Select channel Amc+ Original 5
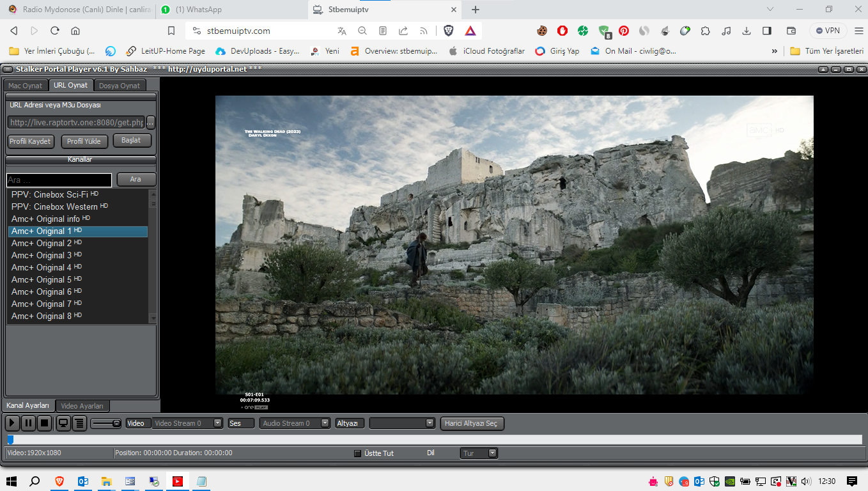The image size is (868, 491). pos(78,279)
